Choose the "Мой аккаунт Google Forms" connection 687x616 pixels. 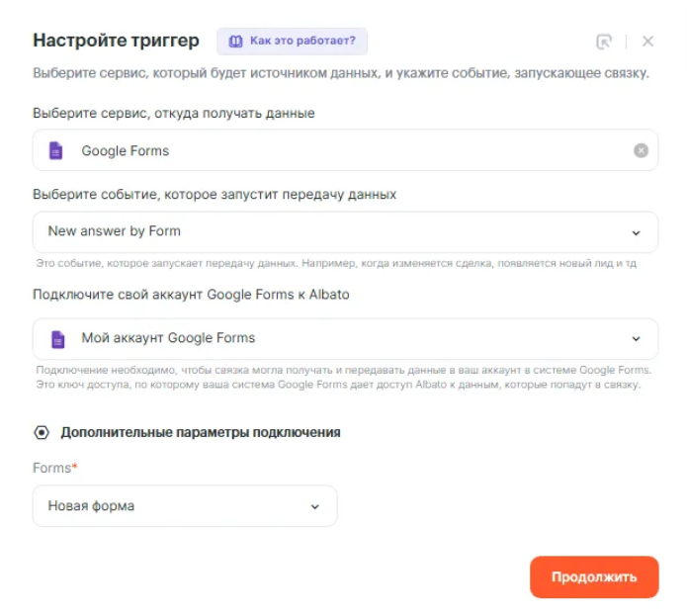pyautogui.click(x=336, y=339)
